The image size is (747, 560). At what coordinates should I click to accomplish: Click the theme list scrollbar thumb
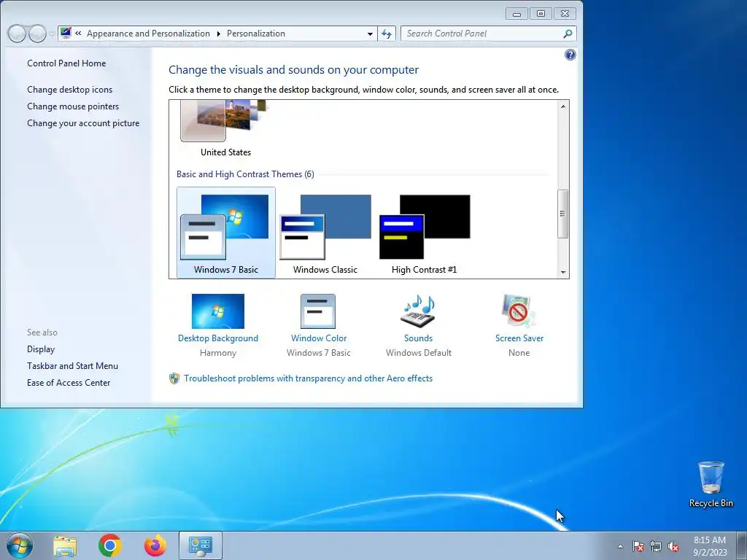tap(562, 214)
